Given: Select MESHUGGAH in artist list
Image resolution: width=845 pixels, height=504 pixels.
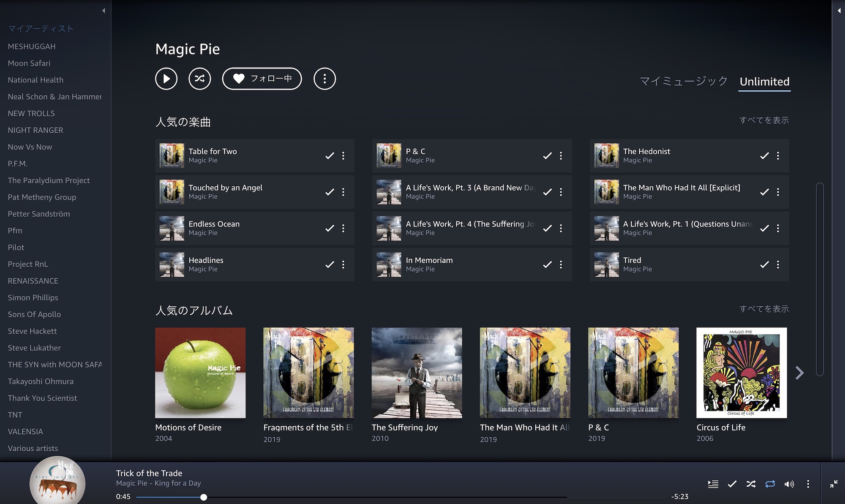Looking at the screenshot, I should coord(32,46).
